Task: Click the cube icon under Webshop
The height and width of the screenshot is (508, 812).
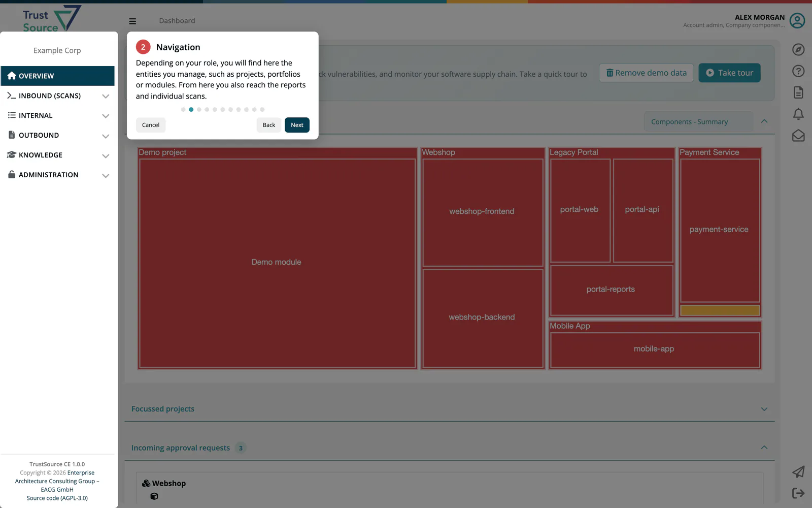Action: point(154,496)
